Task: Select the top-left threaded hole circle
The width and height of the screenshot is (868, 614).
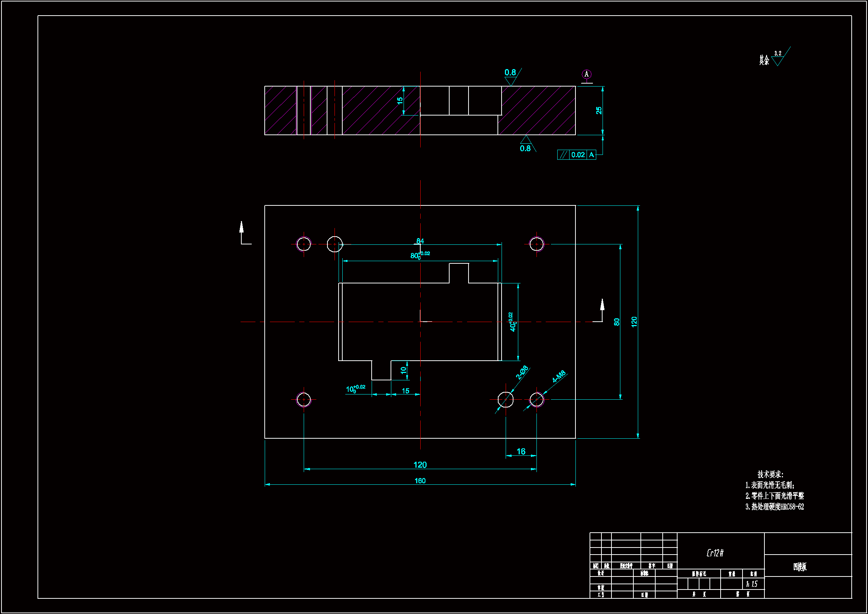Action: pos(304,244)
